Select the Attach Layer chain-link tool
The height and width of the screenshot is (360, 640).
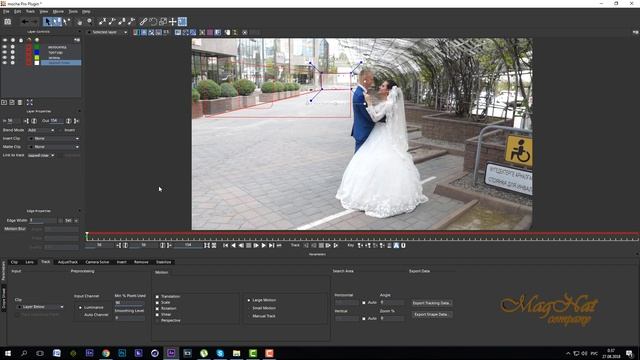coord(143,22)
